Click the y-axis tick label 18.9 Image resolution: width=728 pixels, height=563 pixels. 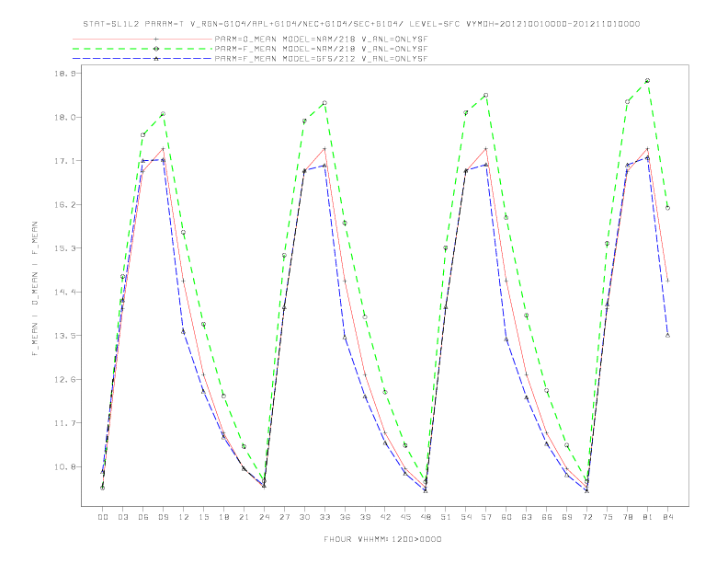pos(64,74)
